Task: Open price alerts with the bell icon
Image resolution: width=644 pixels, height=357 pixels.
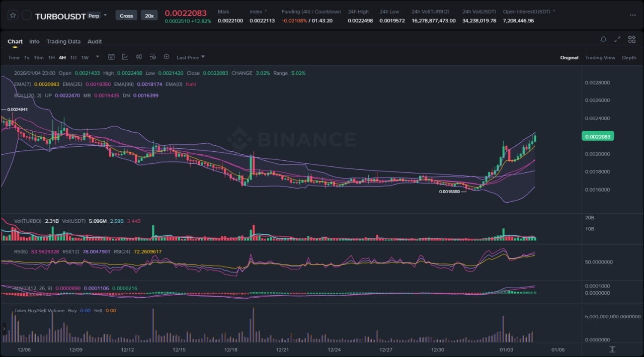Action: pyautogui.click(x=603, y=39)
